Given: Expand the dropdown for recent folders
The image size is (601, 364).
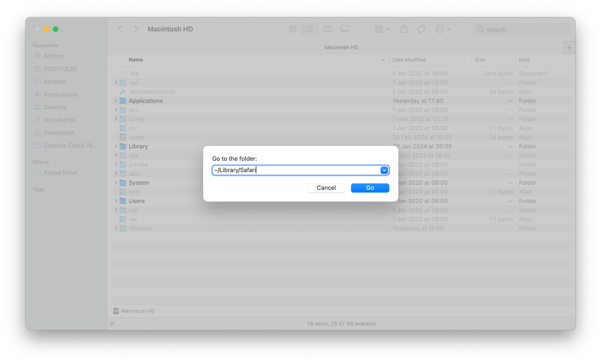Looking at the screenshot, I should (x=384, y=170).
